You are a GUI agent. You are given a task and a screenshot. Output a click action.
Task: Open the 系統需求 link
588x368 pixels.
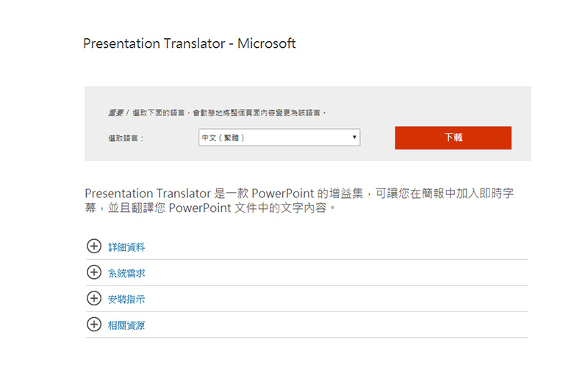pyautogui.click(x=126, y=273)
